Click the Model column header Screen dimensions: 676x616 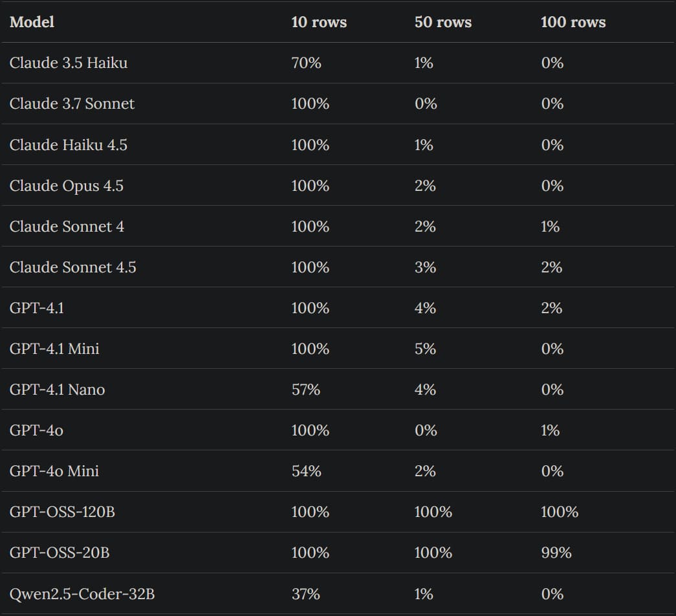32,22
